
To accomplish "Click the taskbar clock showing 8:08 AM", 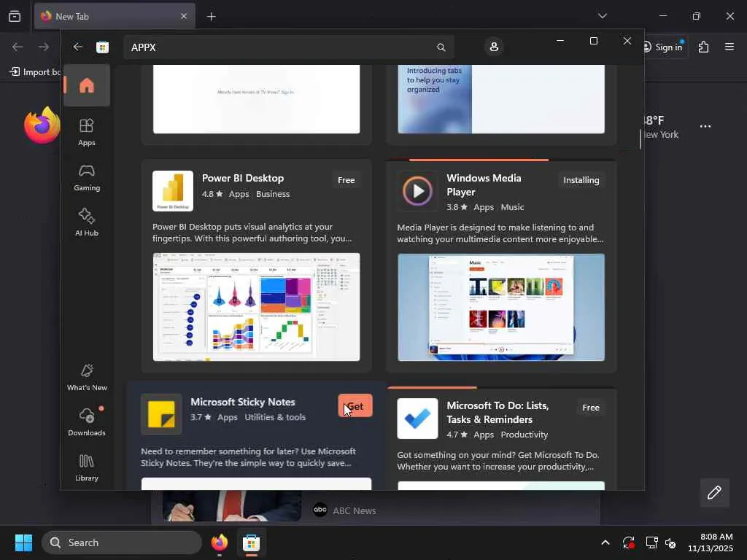I will click(x=711, y=542).
